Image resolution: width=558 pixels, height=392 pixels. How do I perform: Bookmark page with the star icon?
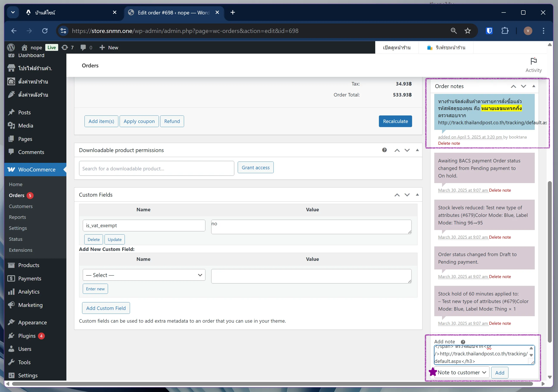click(467, 31)
